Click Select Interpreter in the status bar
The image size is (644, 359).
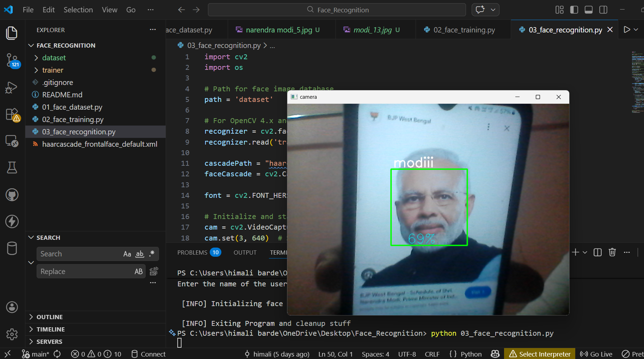coord(539,354)
